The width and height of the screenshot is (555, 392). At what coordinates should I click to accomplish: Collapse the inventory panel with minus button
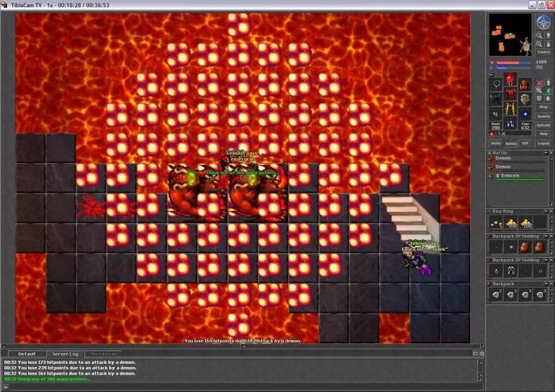[492, 75]
